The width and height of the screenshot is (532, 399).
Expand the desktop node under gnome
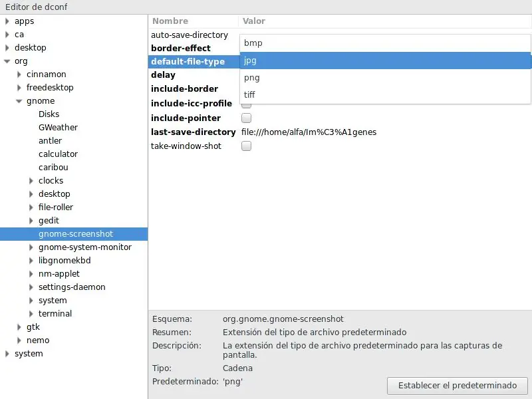pyautogui.click(x=31, y=194)
